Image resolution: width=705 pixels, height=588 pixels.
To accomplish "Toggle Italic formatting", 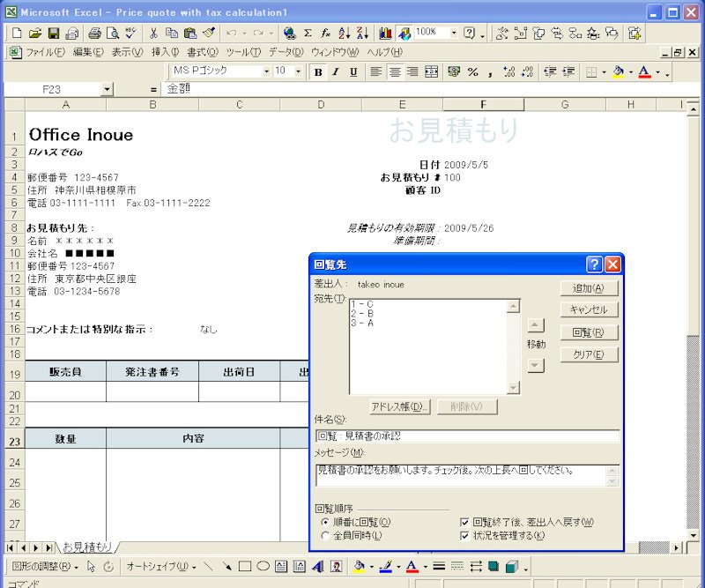I will [x=336, y=72].
